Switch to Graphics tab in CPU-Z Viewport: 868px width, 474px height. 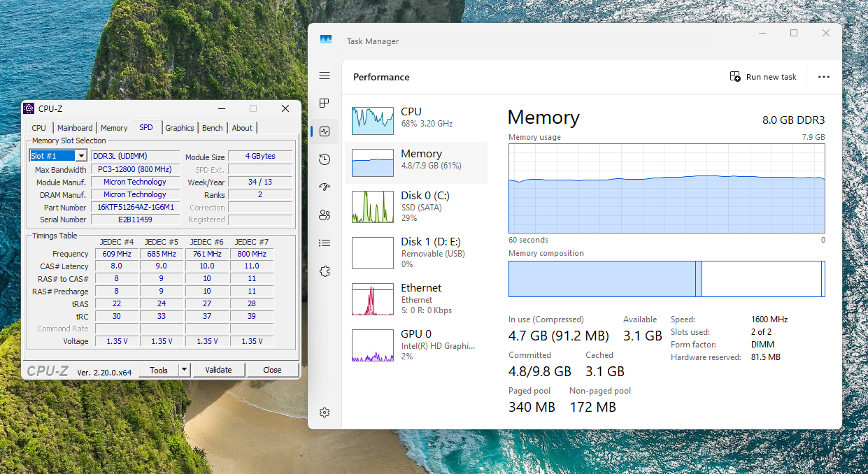180,128
